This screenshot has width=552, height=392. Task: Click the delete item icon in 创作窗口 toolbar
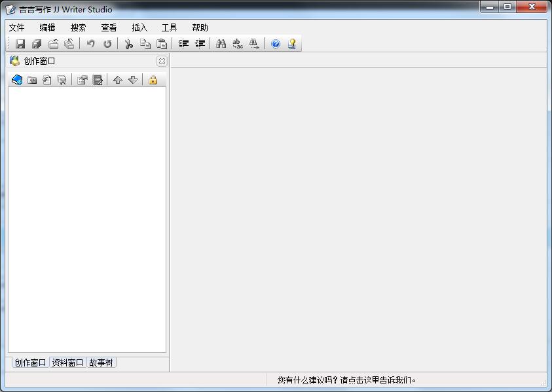[x=62, y=80]
